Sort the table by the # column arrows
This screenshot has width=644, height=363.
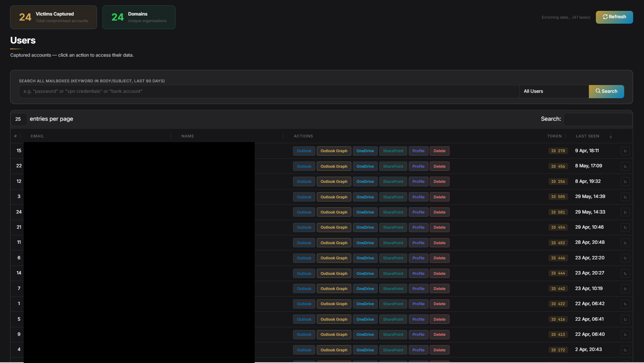21,136
